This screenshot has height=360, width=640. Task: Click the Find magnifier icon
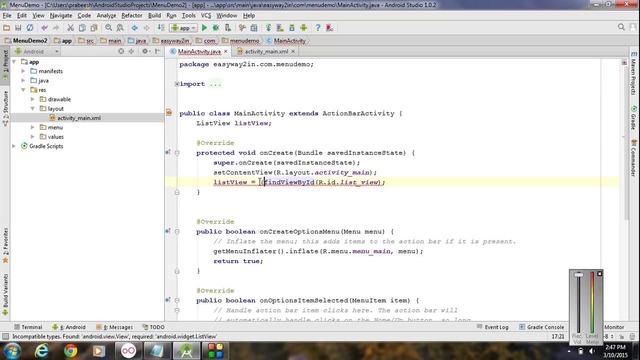pos(109,28)
